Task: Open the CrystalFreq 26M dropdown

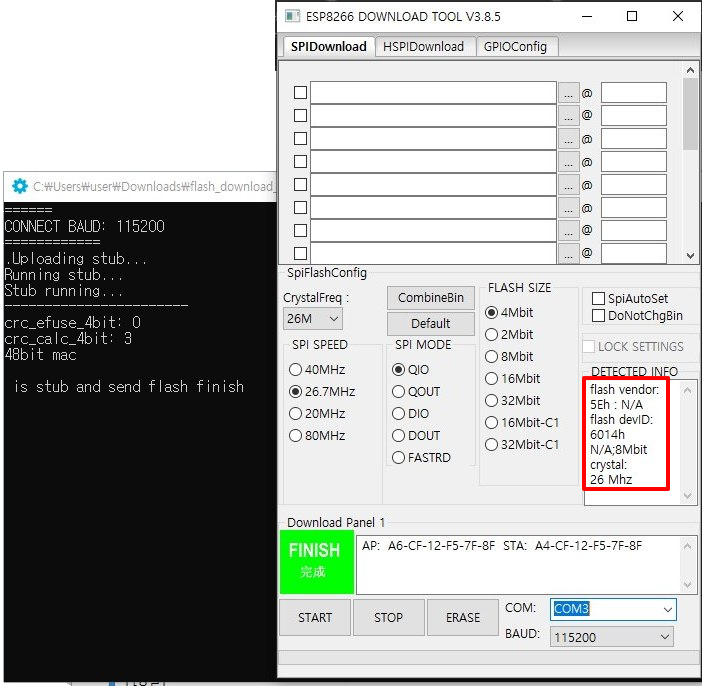Action: 312,319
